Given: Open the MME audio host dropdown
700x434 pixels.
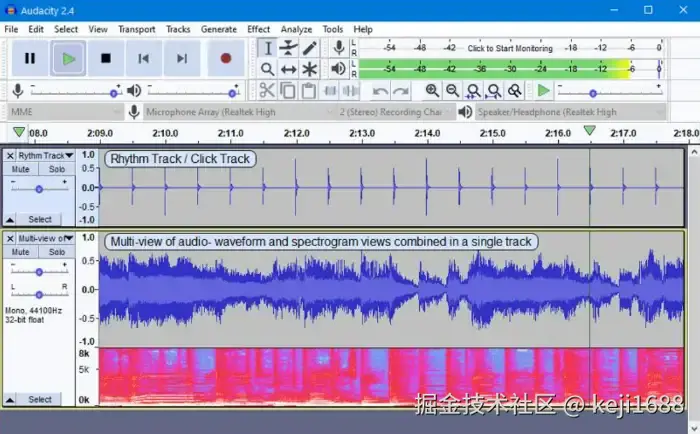Looking at the screenshot, I should coord(65,112).
